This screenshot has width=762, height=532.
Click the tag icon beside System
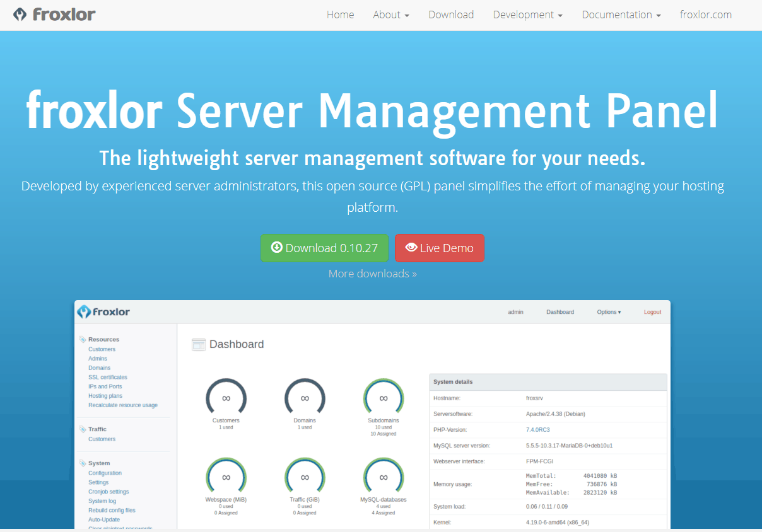(x=83, y=463)
